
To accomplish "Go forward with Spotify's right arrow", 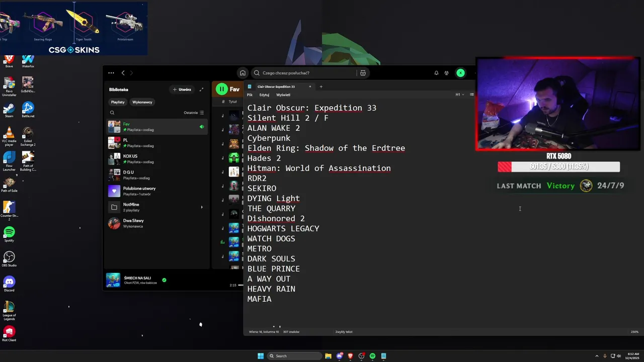I will click(x=132, y=73).
